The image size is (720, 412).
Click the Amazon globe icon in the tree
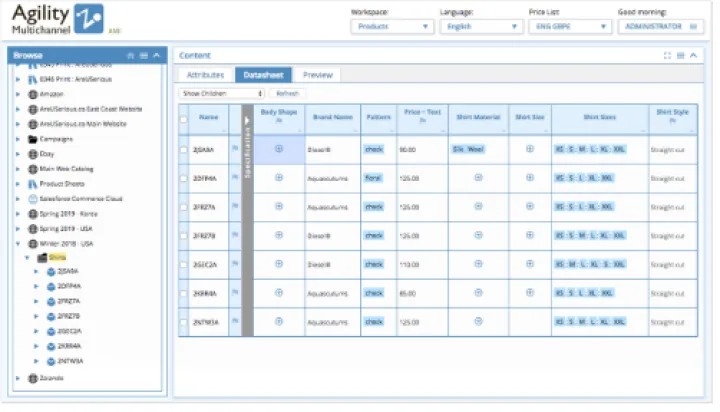click(33, 93)
